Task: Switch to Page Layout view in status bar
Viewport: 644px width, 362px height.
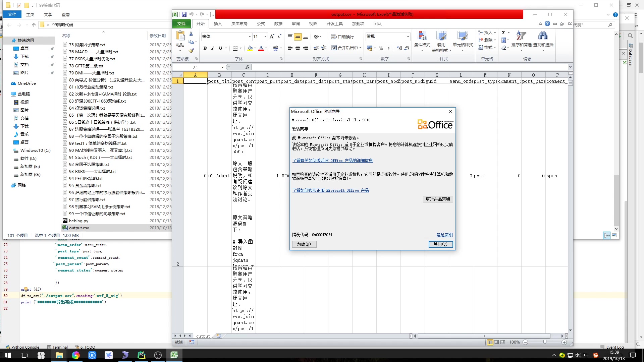Action: coord(496,342)
